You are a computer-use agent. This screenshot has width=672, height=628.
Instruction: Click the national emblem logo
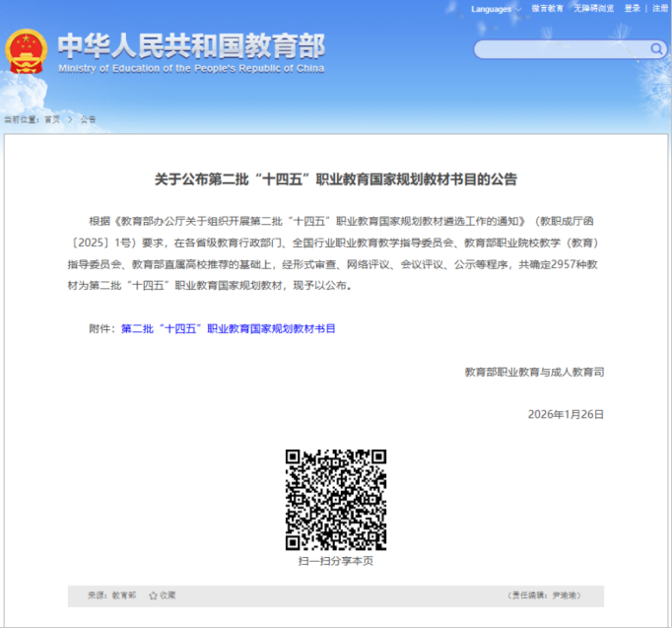27,51
